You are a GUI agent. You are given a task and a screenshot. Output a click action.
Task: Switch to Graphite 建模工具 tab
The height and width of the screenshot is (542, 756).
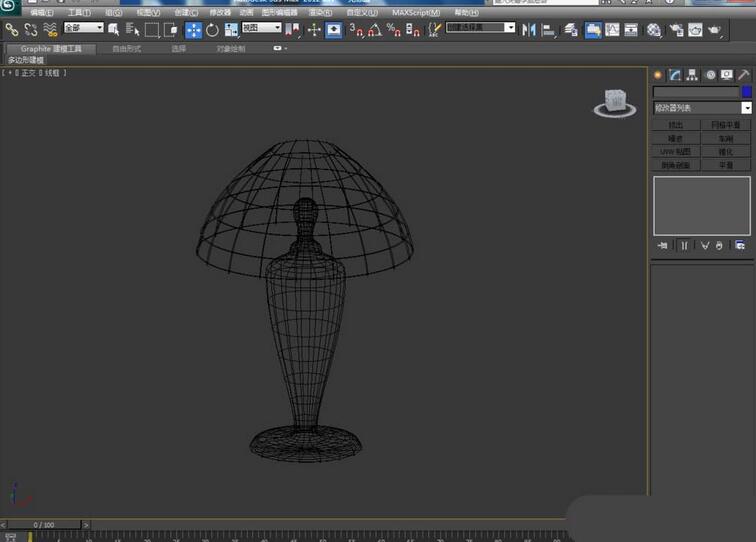click(51, 49)
